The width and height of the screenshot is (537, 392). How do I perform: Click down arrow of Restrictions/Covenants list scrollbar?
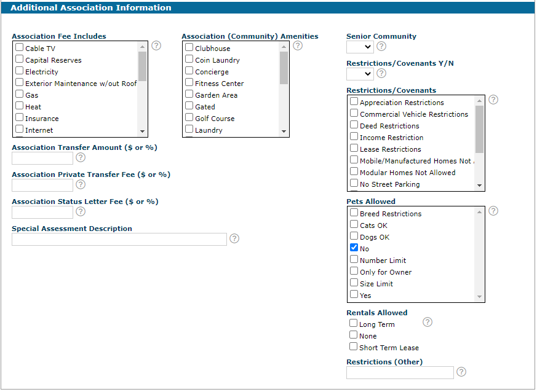[479, 186]
